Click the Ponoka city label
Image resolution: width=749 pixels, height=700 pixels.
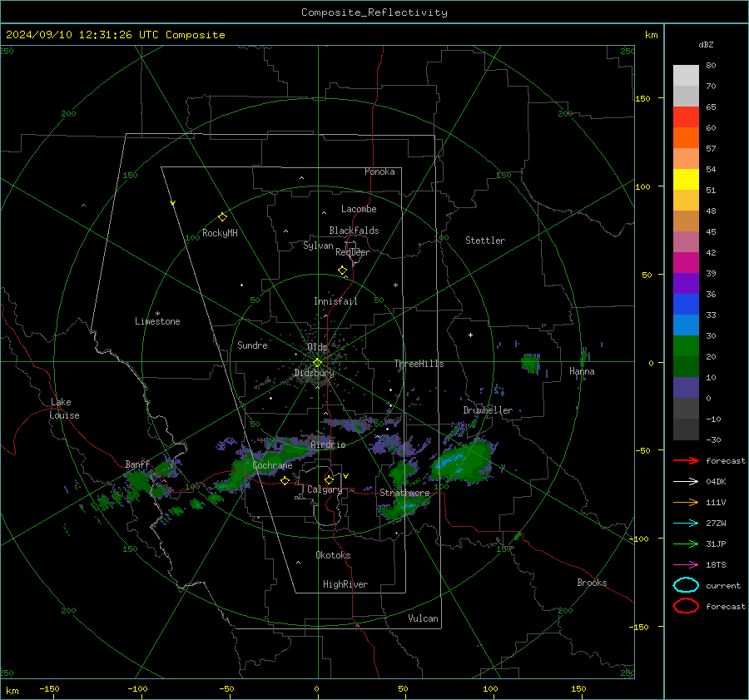pyautogui.click(x=379, y=171)
